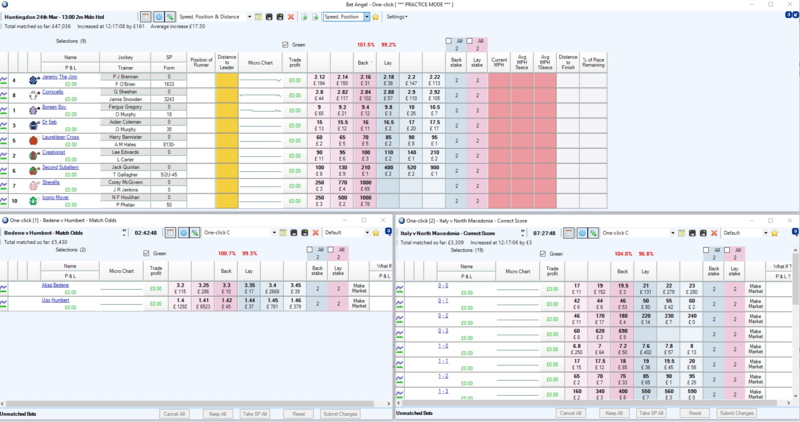Click second save disk icon in Huntingdon toolbar
Viewport: 800px width, 422px height.
pyautogui.click(x=280, y=17)
